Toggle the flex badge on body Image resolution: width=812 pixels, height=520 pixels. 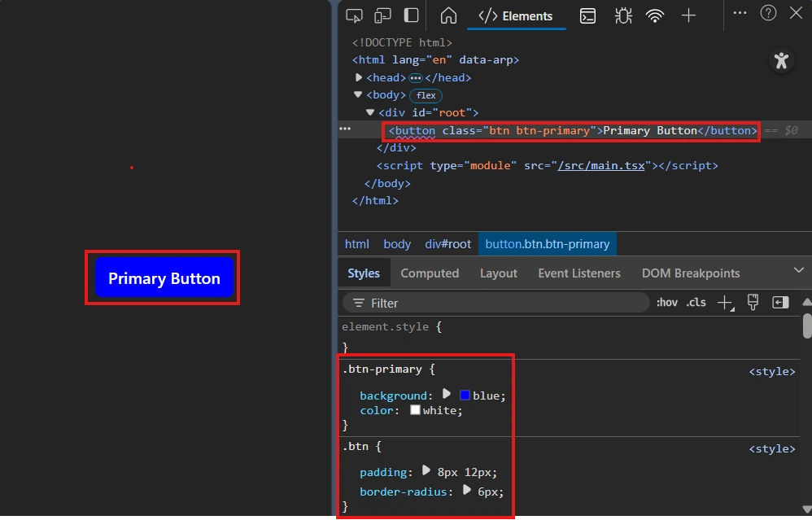[426, 95]
